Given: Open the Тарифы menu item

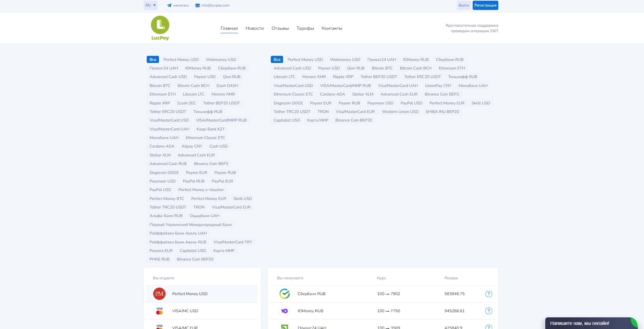Looking at the screenshot, I should tap(305, 28).
